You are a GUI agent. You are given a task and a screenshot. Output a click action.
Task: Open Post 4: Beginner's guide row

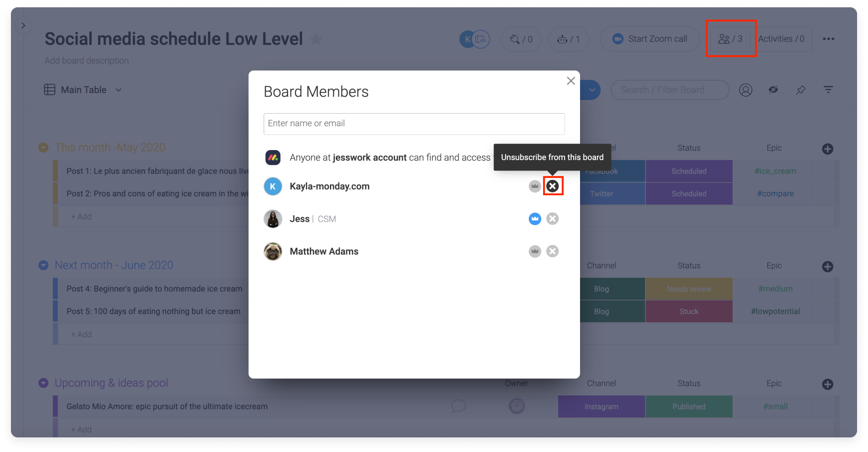click(x=154, y=289)
